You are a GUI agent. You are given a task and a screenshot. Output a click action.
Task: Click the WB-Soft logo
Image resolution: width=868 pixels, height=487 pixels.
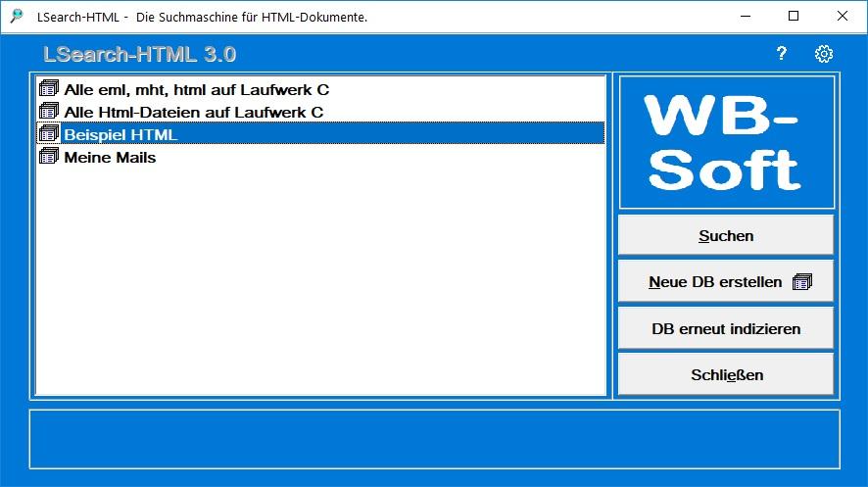(x=726, y=142)
